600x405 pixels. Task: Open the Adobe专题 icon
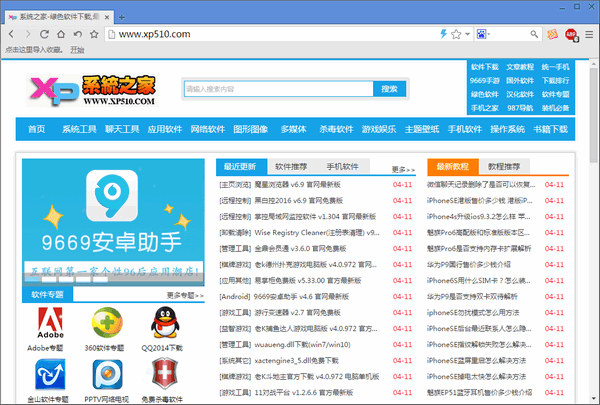50,323
